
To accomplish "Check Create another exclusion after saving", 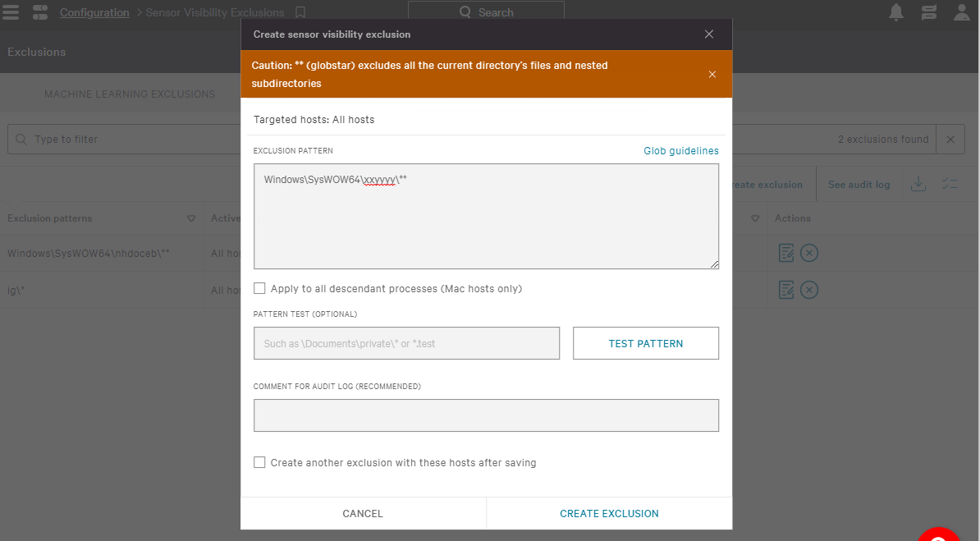I will pos(259,462).
